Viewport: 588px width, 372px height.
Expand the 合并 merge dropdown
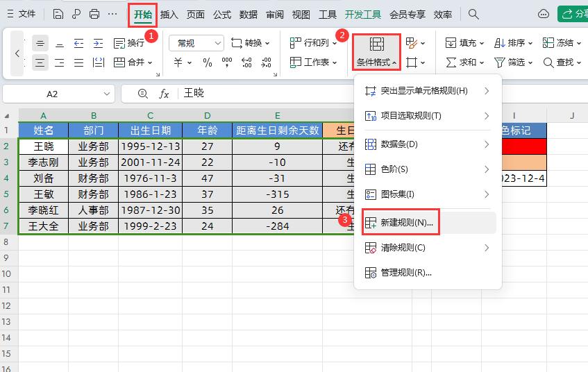point(150,62)
